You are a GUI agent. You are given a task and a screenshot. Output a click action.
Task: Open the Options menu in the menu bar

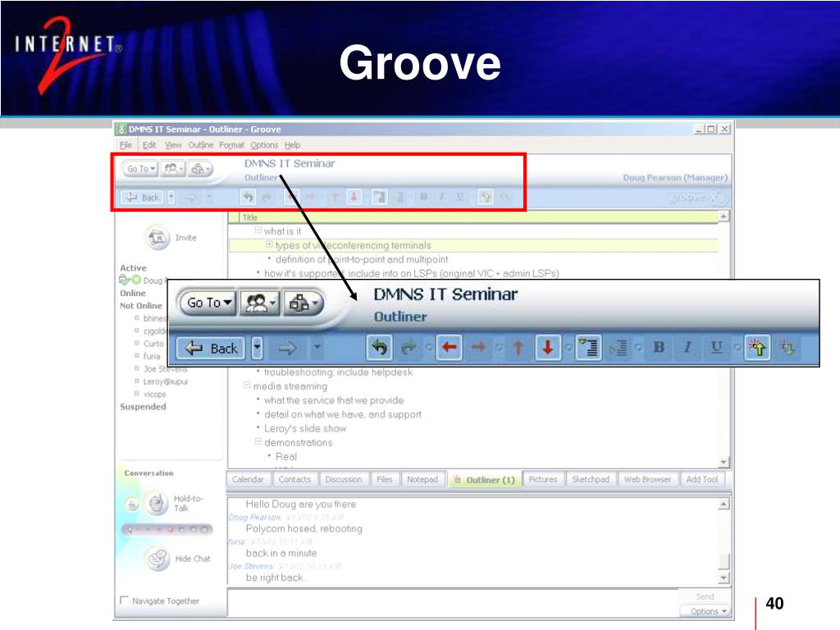pyautogui.click(x=264, y=145)
